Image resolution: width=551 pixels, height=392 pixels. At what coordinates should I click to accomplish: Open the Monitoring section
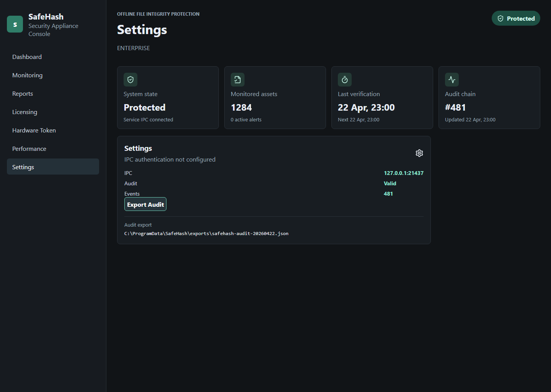27,75
